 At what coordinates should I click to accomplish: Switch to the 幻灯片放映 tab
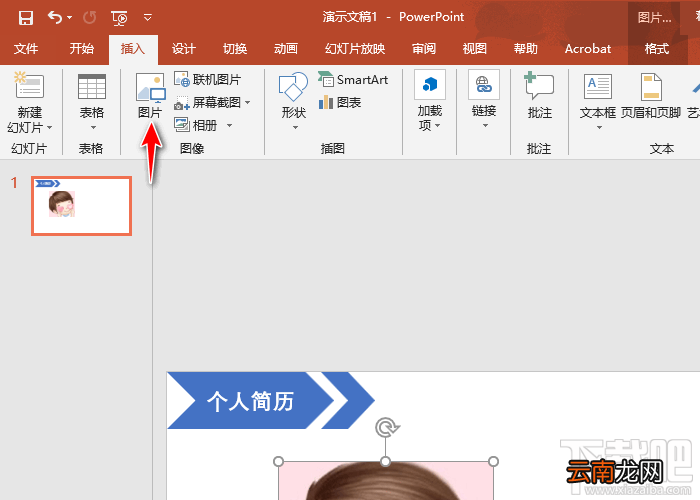[x=355, y=48]
